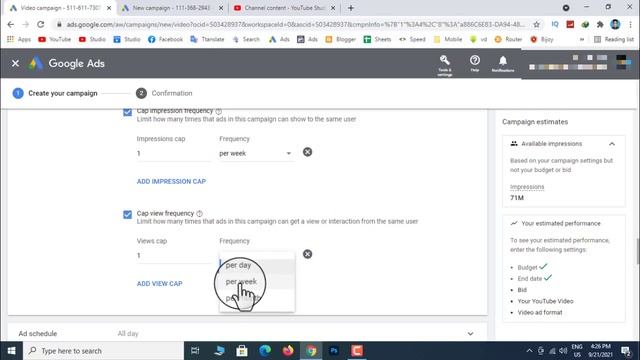Remove the impression cap row with X
The height and width of the screenshot is (360, 640).
[307, 152]
